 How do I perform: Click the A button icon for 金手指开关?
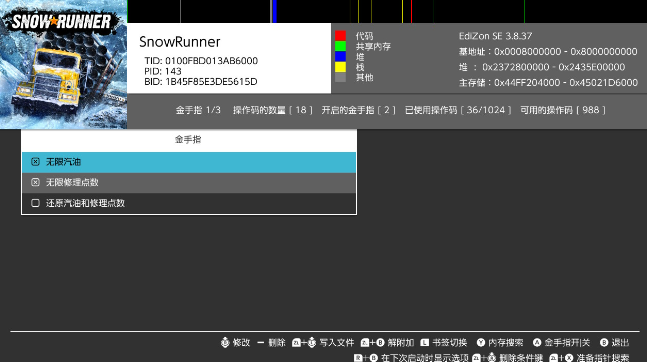[x=537, y=343]
